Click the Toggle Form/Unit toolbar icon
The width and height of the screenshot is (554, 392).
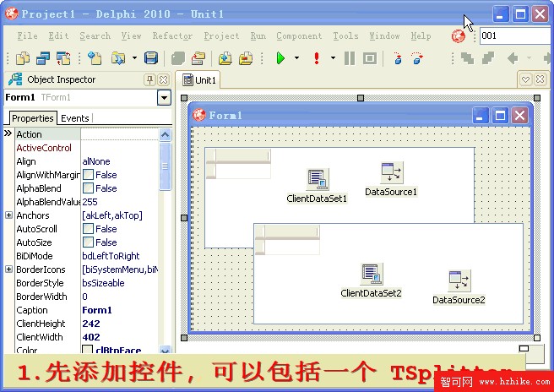(x=63, y=58)
